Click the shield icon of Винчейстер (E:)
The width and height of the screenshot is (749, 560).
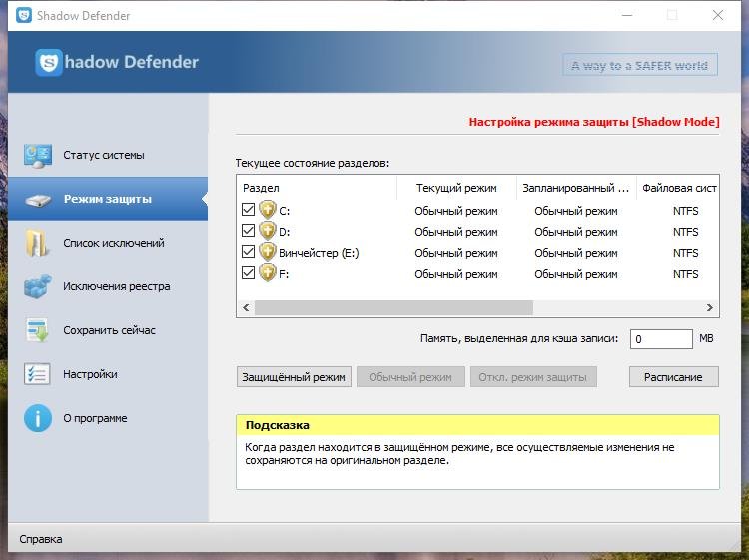click(268, 252)
